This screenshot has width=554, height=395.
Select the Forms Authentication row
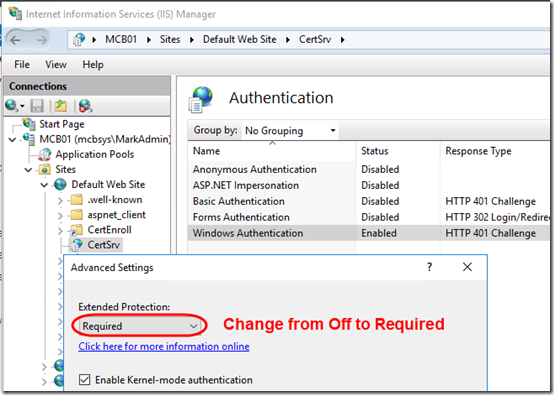(x=369, y=217)
